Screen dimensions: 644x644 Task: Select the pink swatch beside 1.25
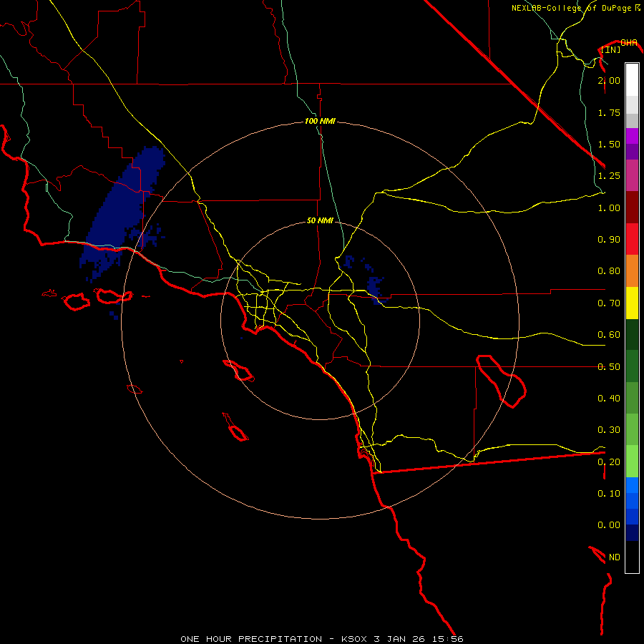[632, 175]
